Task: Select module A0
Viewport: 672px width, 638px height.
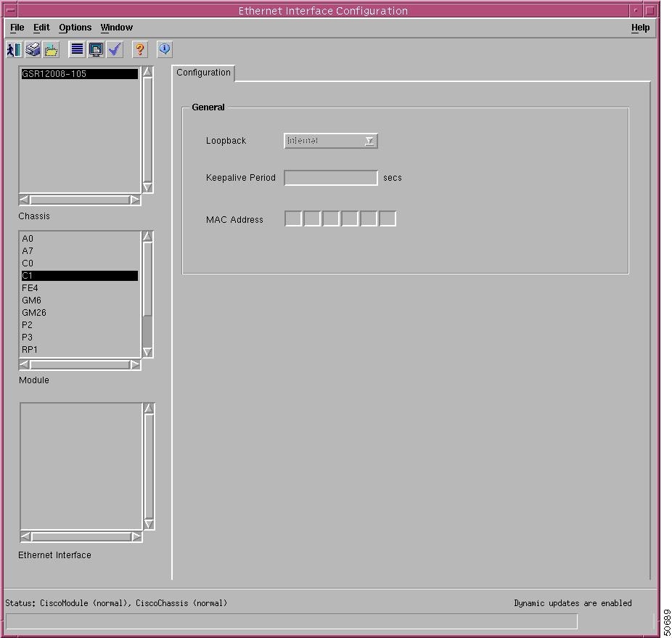Action: [80, 238]
